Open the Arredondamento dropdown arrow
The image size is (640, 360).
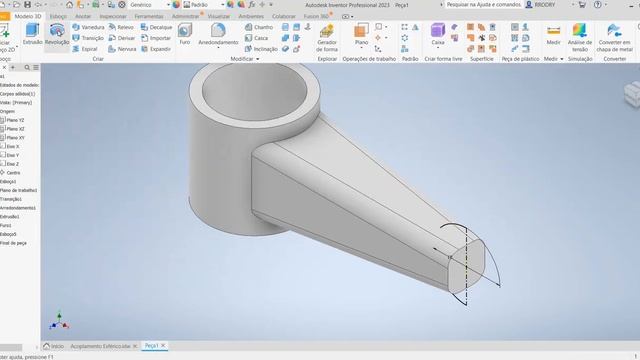[x=218, y=48]
